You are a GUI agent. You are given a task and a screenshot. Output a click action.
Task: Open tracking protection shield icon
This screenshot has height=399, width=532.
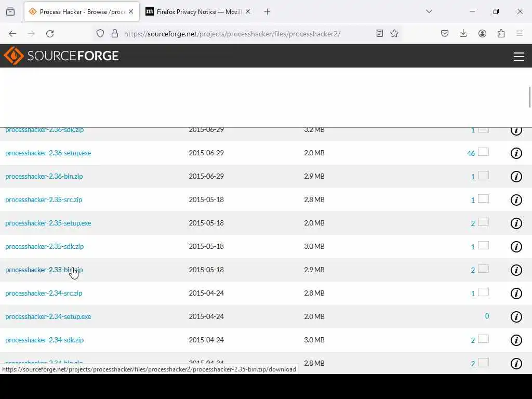(x=100, y=33)
